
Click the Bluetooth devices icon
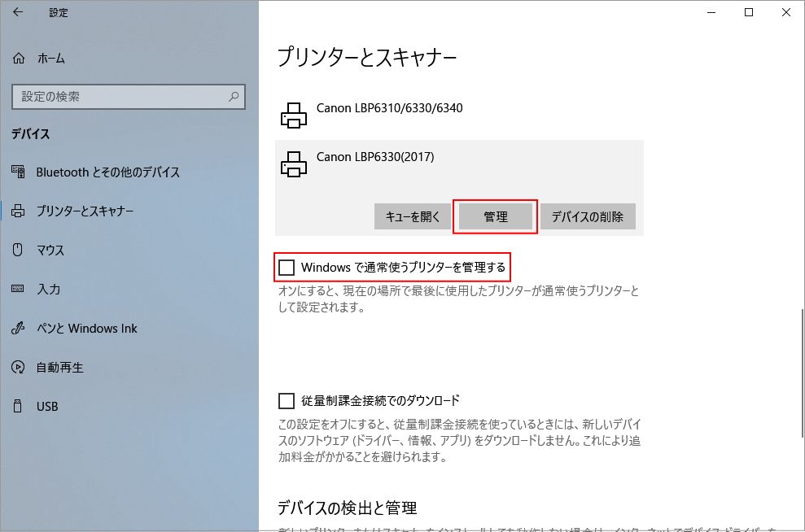coord(19,172)
